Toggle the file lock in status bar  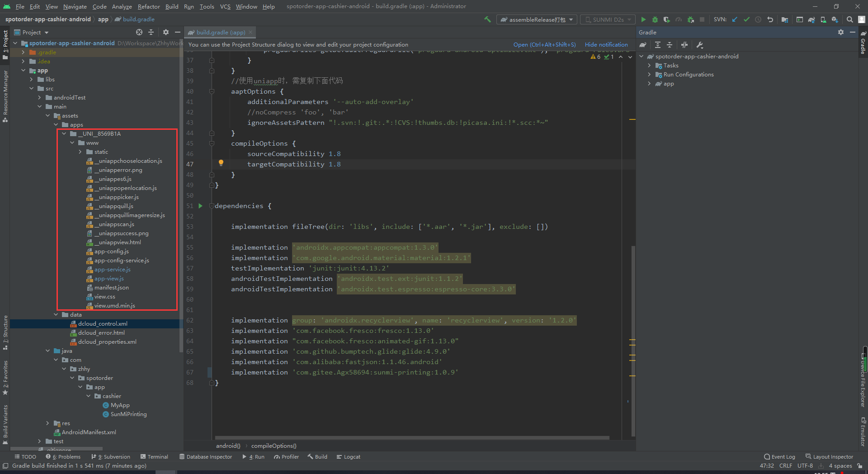859,465
